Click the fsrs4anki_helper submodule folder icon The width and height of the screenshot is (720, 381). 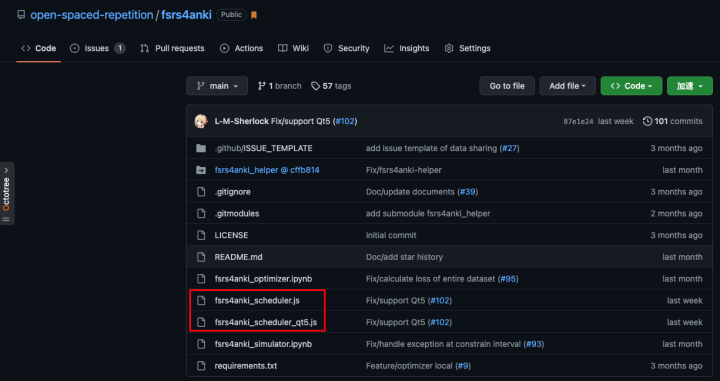pos(201,170)
